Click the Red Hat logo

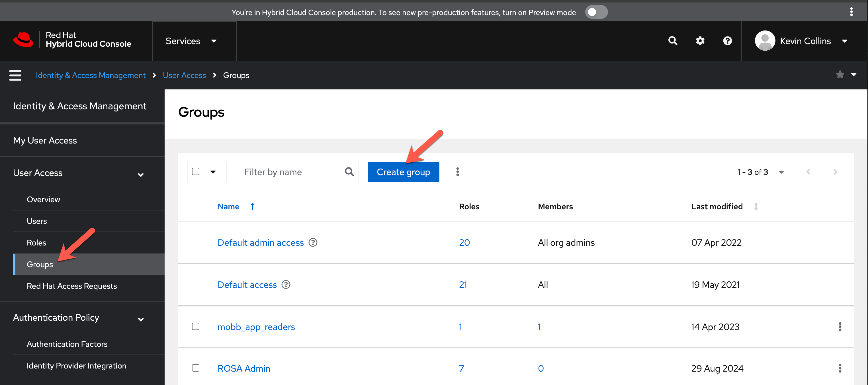(x=23, y=40)
